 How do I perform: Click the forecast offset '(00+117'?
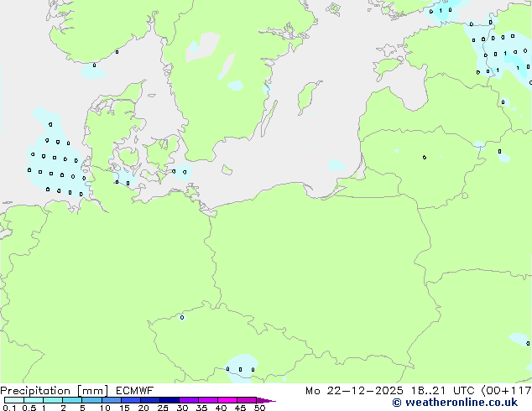(507, 391)
